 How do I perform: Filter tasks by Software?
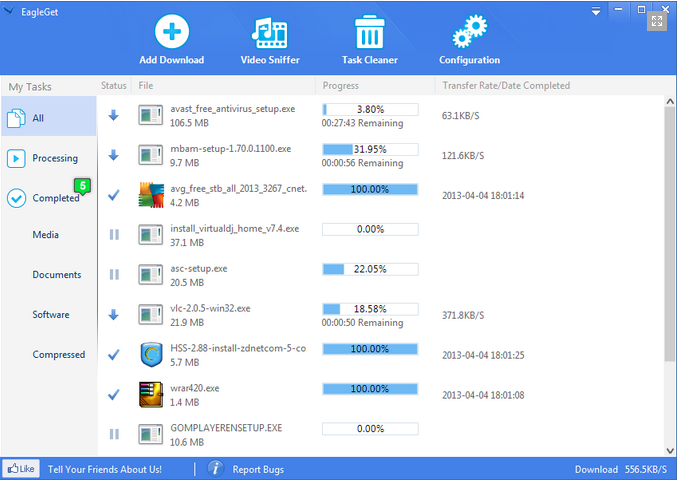(x=51, y=314)
